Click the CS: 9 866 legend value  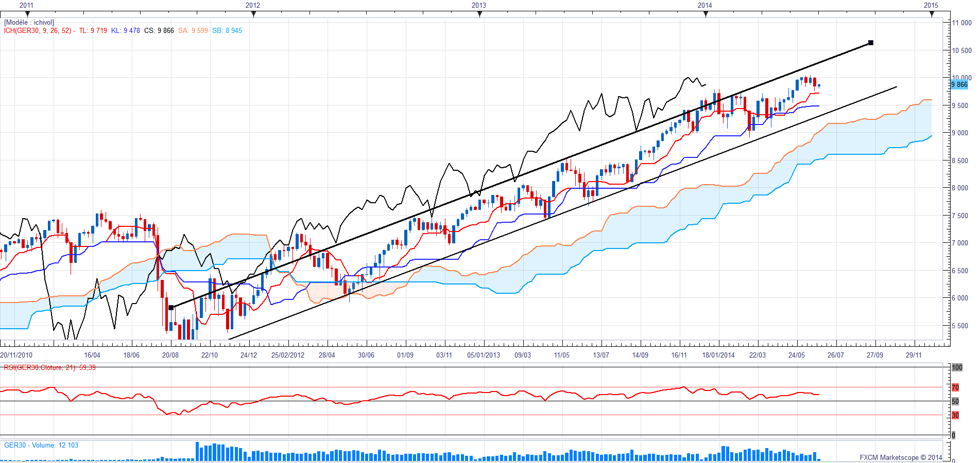point(159,30)
